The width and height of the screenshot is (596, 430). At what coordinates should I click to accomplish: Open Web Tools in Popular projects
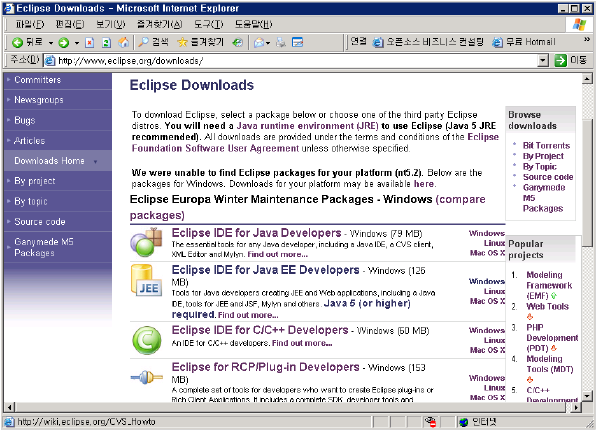tap(547, 306)
